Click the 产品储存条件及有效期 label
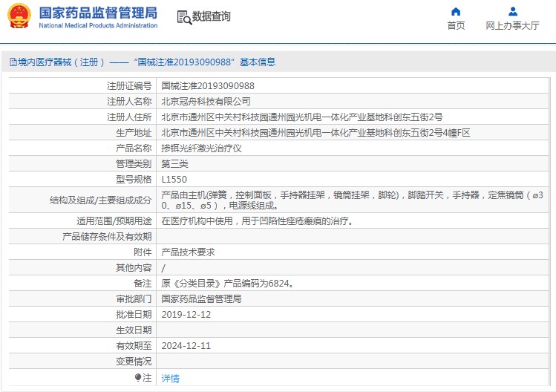556x392 pixels. (x=107, y=237)
